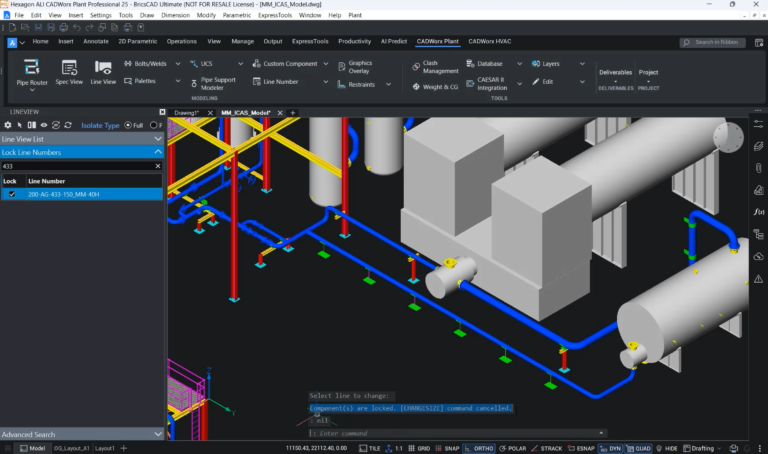Viewport: 768px width, 454px height.
Task: Uncheck the lock for line 200-AG-433-150_MM-40H
Action: tap(12, 194)
